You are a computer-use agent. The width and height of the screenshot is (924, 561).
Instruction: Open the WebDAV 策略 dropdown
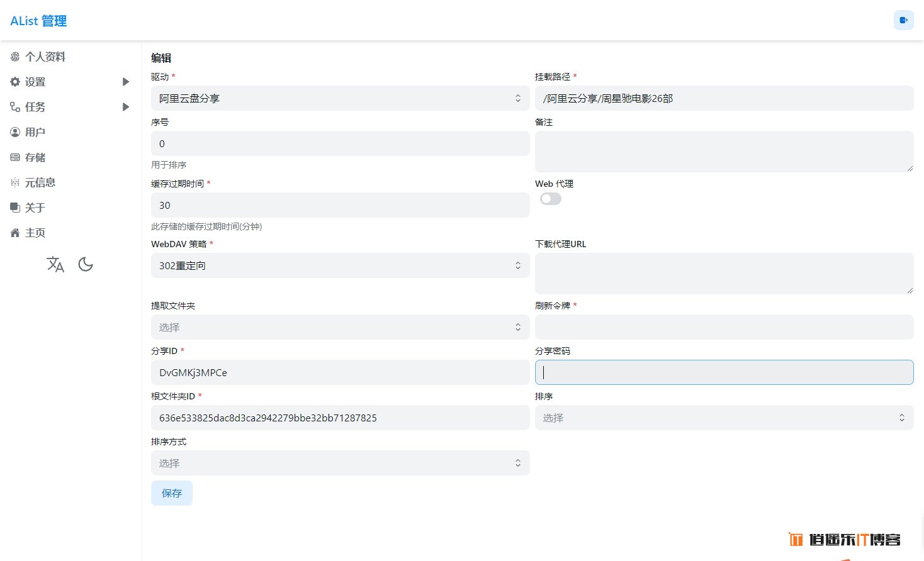click(x=341, y=265)
